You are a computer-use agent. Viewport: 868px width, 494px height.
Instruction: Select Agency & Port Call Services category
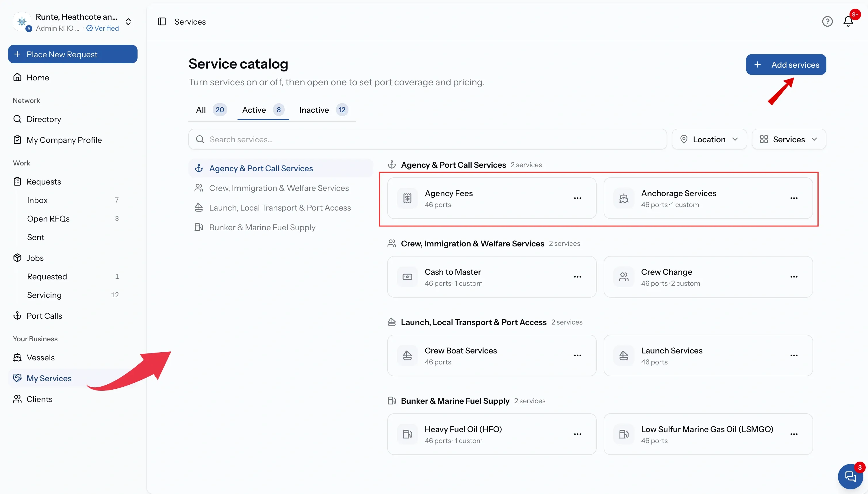coord(281,168)
